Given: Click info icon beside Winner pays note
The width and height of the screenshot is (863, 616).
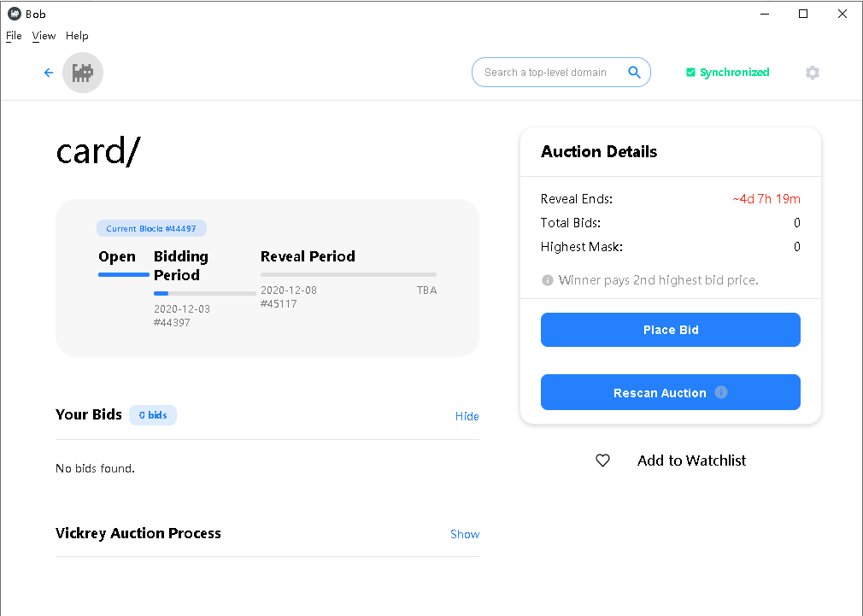Looking at the screenshot, I should [547, 280].
